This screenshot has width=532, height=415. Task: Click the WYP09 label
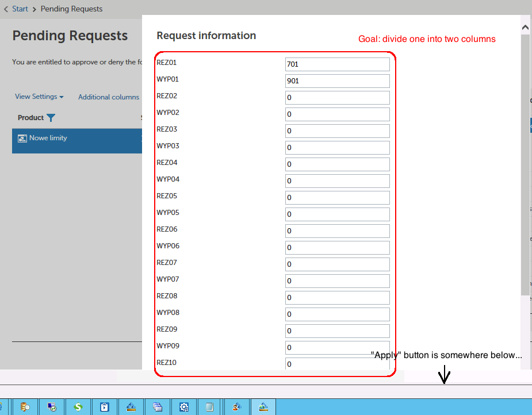point(168,346)
